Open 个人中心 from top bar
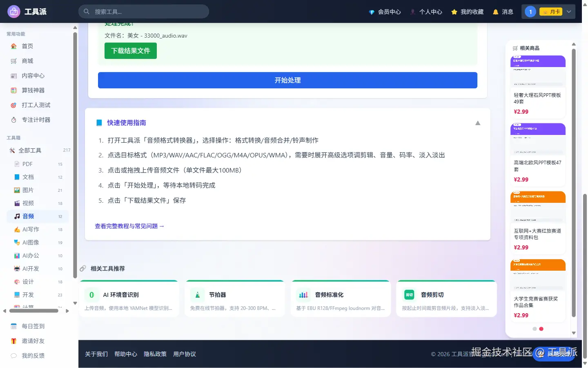This screenshot has width=588, height=368. point(426,12)
